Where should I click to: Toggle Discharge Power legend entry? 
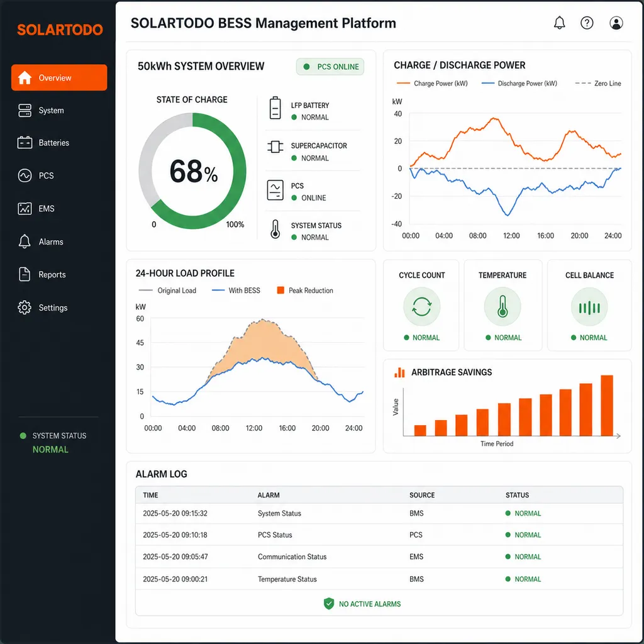[x=519, y=84]
